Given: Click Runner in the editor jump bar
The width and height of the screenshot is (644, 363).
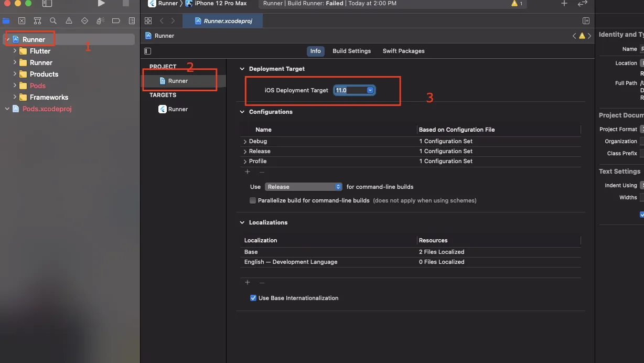Looking at the screenshot, I should click(x=159, y=36).
